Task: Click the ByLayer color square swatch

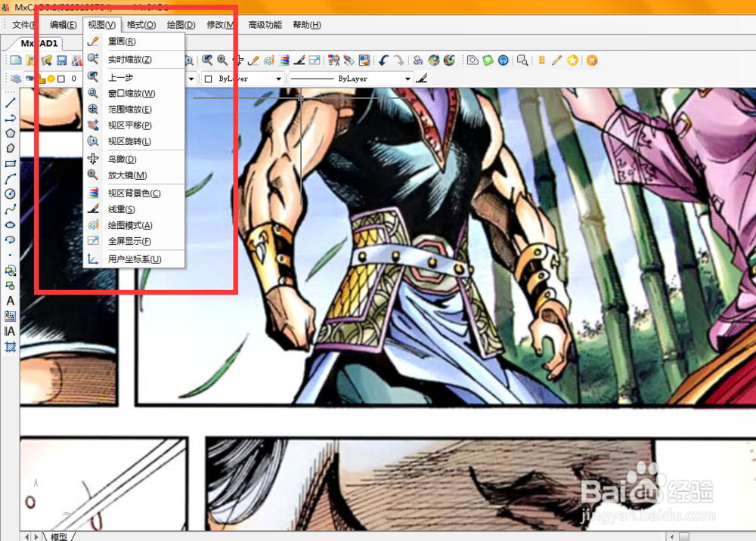Action: [x=209, y=79]
